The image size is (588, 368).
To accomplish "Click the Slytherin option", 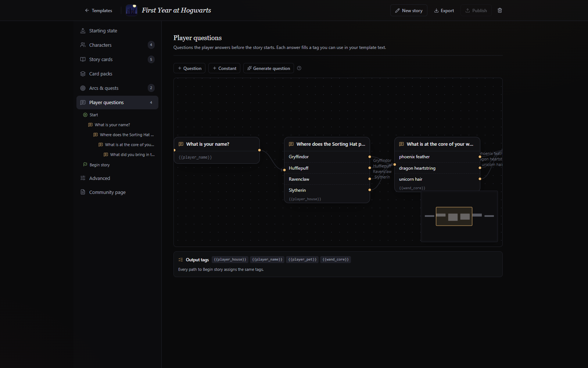I will coord(327,190).
